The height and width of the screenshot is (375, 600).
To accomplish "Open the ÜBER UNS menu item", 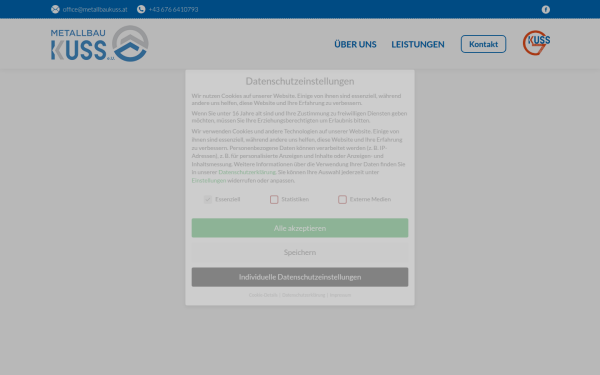I will point(355,44).
